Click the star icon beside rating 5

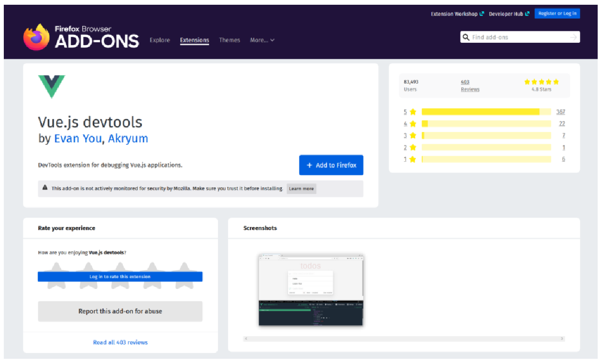tap(413, 112)
